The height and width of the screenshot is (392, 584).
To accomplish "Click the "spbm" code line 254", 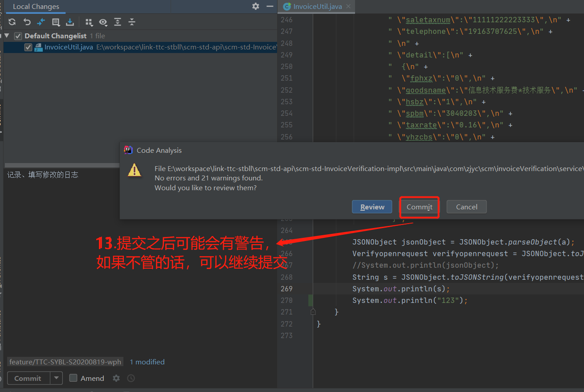I will click(450, 113).
